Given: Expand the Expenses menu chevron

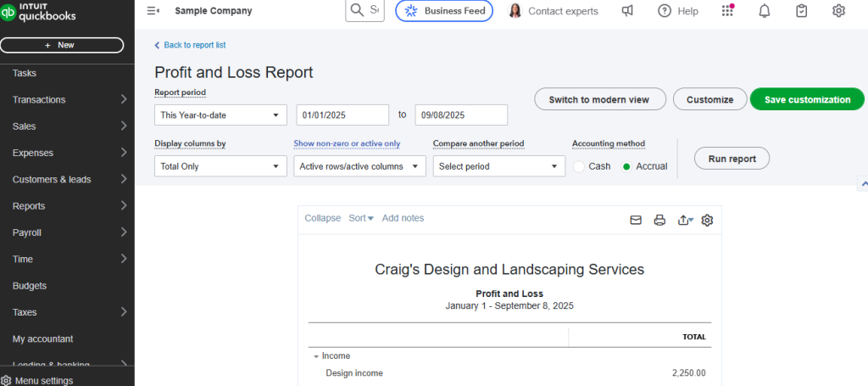Looking at the screenshot, I should 124,153.
